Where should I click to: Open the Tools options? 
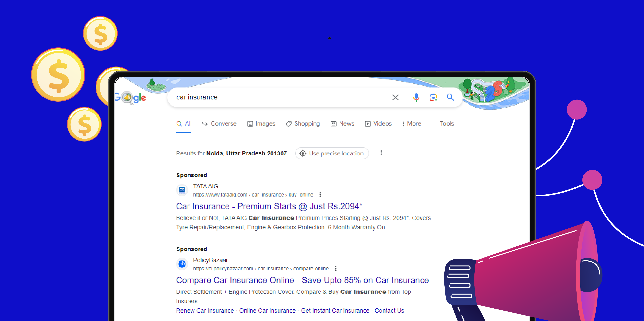(x=447, y=124)
